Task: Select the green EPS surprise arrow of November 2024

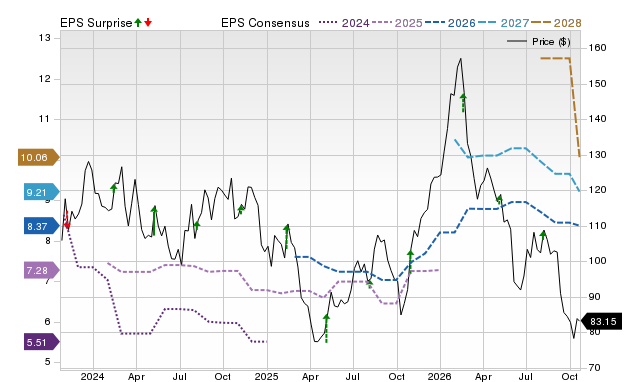Action: (x=241, y=209)
